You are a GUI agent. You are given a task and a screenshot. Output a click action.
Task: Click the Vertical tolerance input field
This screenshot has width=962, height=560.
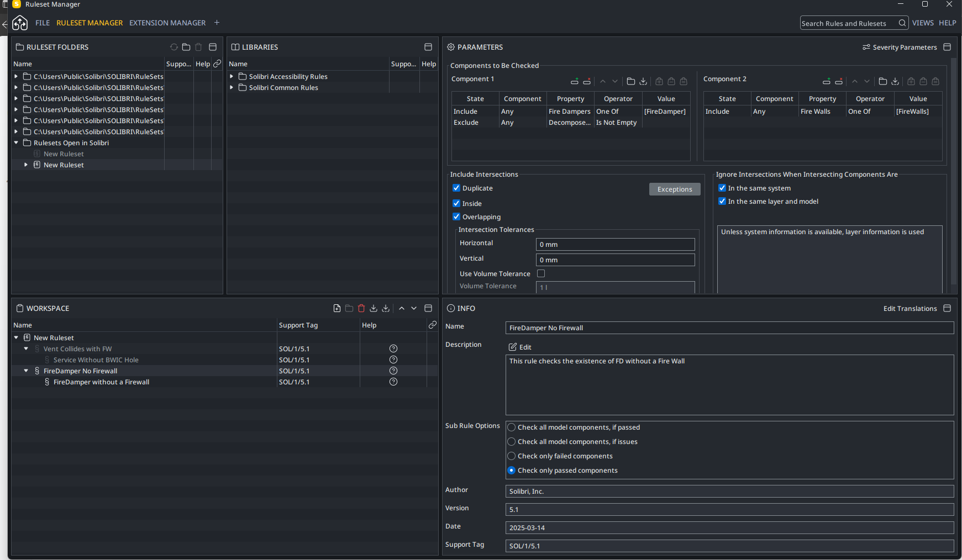[616, 260]
